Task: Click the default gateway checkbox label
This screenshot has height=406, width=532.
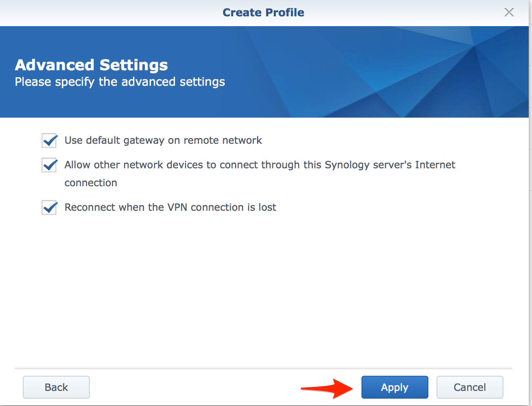Action: tap(163, 140)
